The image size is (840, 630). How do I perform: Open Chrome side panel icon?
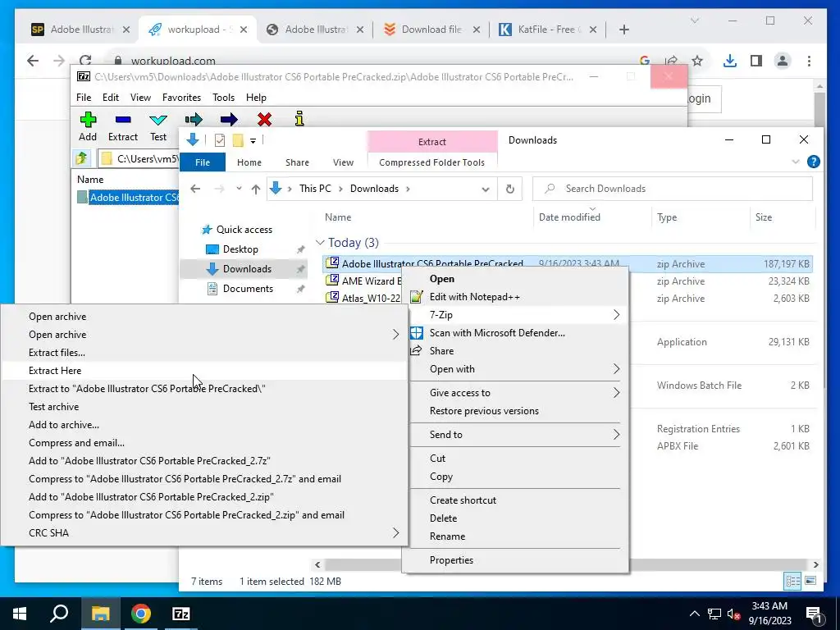click(x=756, y=61)
